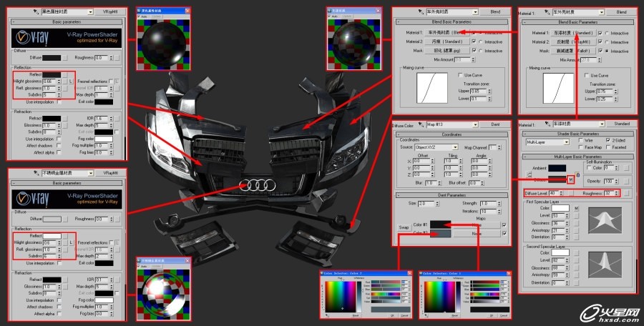The image size is (644, 326).
Task: Toggle Use interpolation under Reflection, top-left panel
Action: (59, 102)
